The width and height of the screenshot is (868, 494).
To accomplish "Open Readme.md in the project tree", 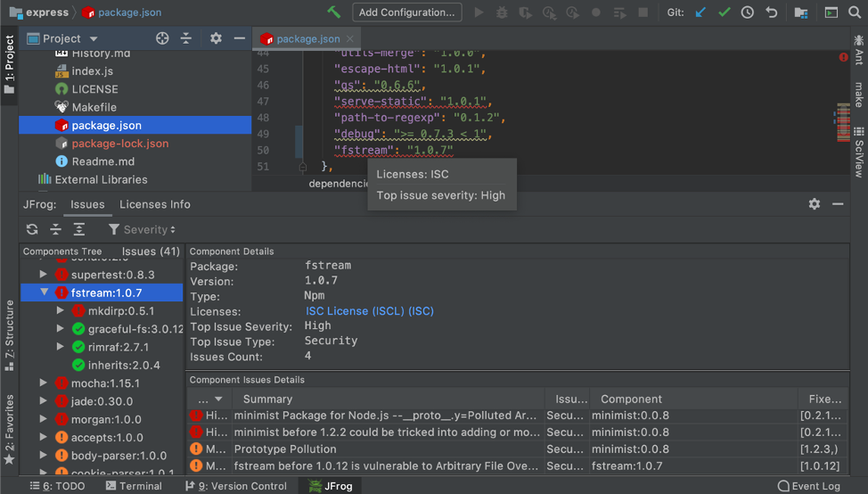I will [103, 161].
